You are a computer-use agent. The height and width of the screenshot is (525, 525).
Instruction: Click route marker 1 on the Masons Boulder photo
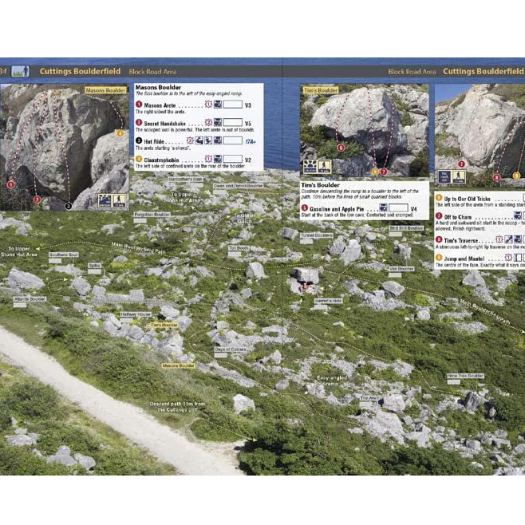(11, 184)
